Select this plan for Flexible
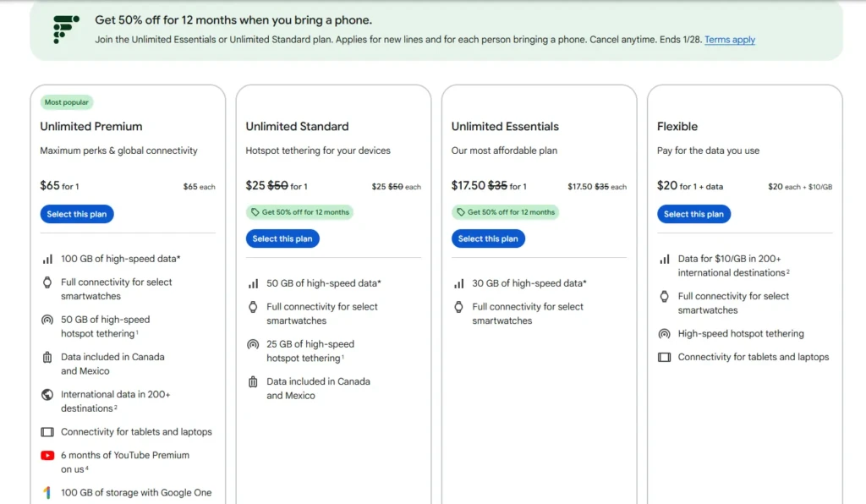 [x=693, y=214]
